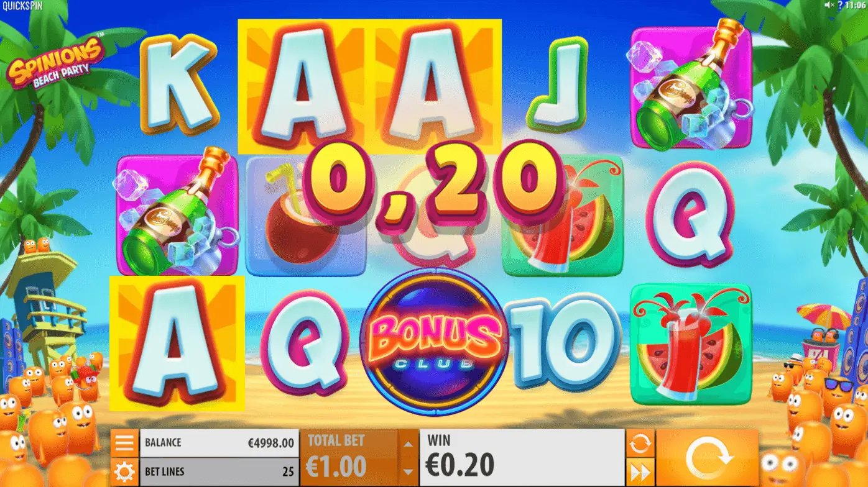This screenshot has width=868, height=487.
Task: Toggle autoplay with the circular arrows icon
Action: click(640, 443)
